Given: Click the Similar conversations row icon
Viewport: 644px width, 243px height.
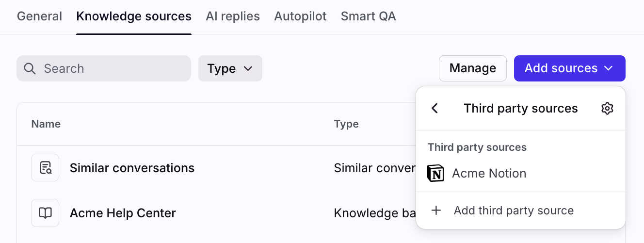Looking at the screenshot, I should (x=45, y=168).
